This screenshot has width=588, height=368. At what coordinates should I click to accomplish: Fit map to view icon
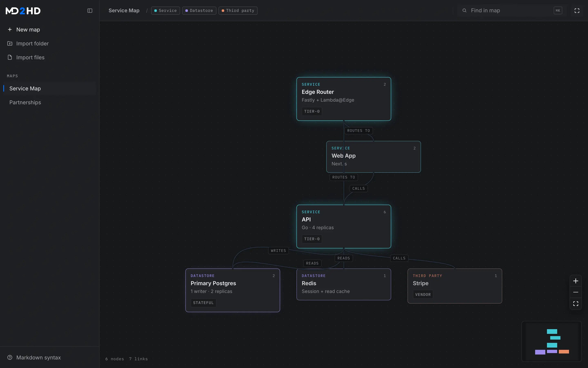point(576,304)
